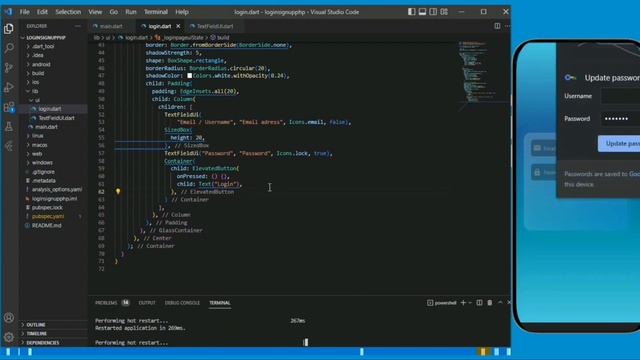Click the white color swatch before Colors.white
This screenshot has height=360, width=640.
(189, 76)
